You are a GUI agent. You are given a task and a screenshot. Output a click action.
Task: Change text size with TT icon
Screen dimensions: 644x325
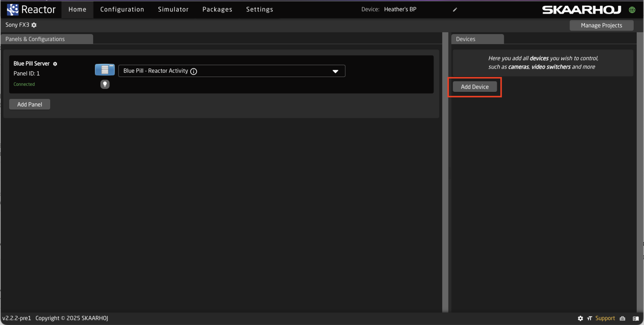click(590, 318)
